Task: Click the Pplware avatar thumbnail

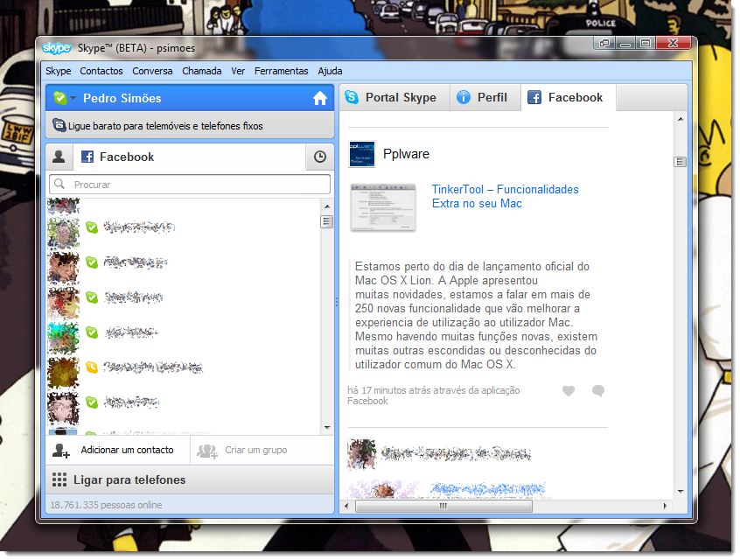Action: coord(362,154)
